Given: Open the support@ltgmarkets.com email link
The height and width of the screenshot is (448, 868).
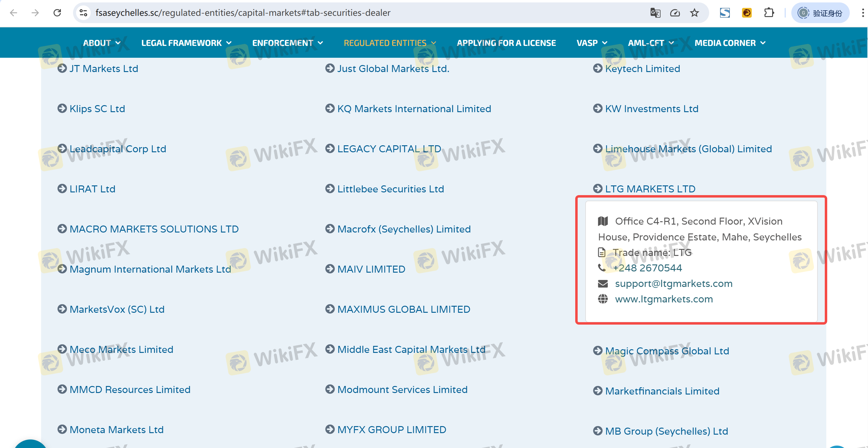Looking at the screenshot, I should click(x=673, y=283).
